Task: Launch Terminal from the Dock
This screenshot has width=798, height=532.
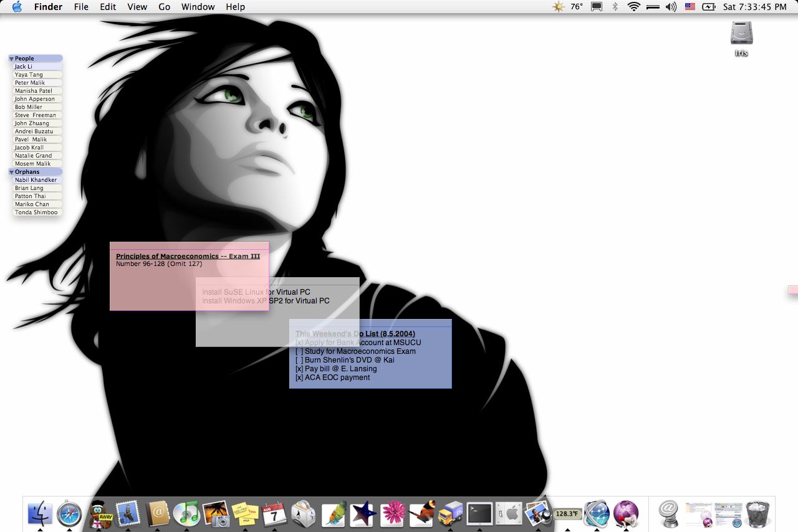Action: pos(479,514)
